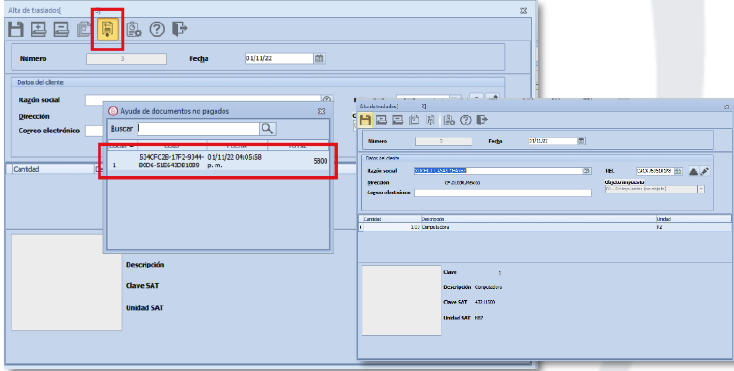Click add-row plus icon in left window toolbar
Image resolution: width=734 pixels, height=371 pixels.
click(38, 29)
